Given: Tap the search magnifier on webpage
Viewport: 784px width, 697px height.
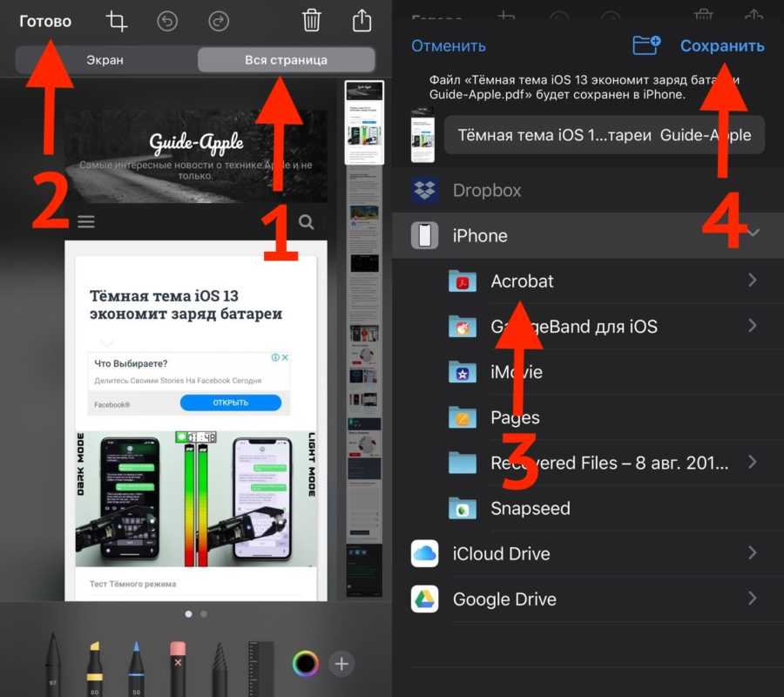Looking at the screenshot, I should (x=306, y=221).
